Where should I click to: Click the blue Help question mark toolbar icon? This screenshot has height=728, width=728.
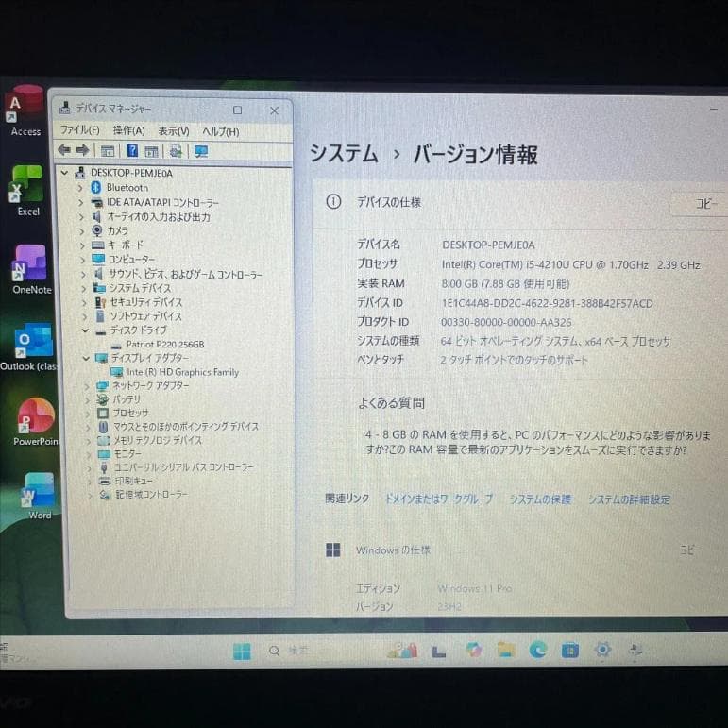point(132,150)
